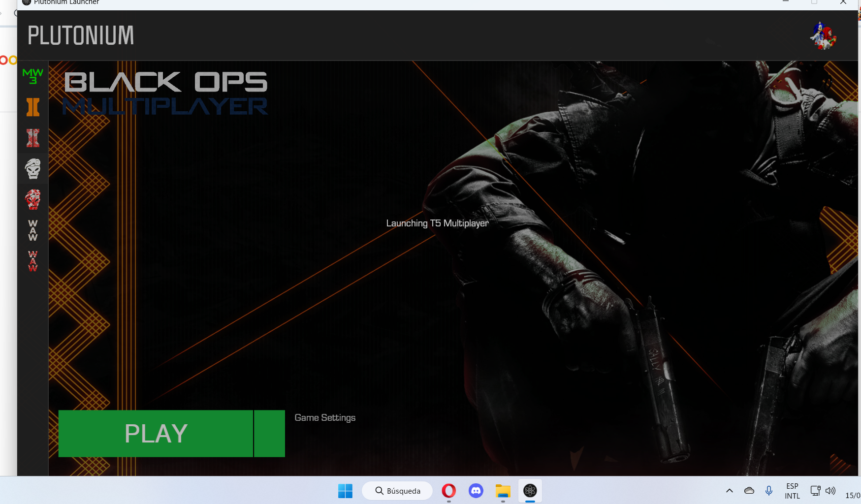Viewport: 861px width, 504px height.
Task: Select the red WAW zombies icon
Action: tap(33, 261)
